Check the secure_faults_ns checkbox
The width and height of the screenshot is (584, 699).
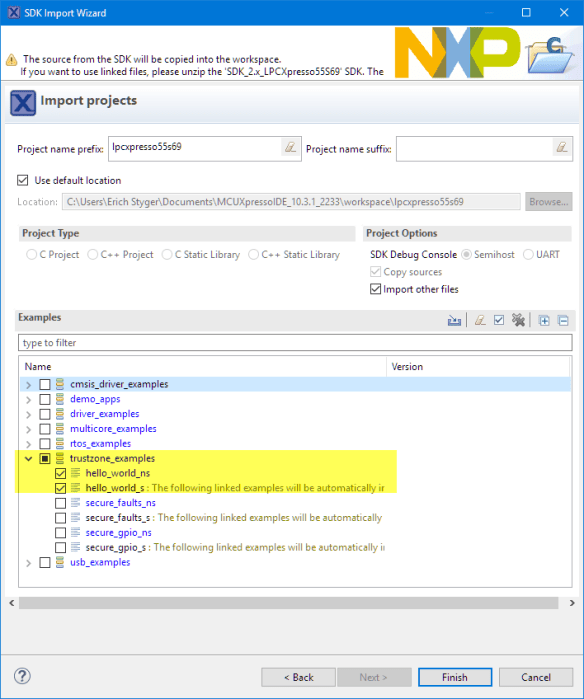[60, 503]
